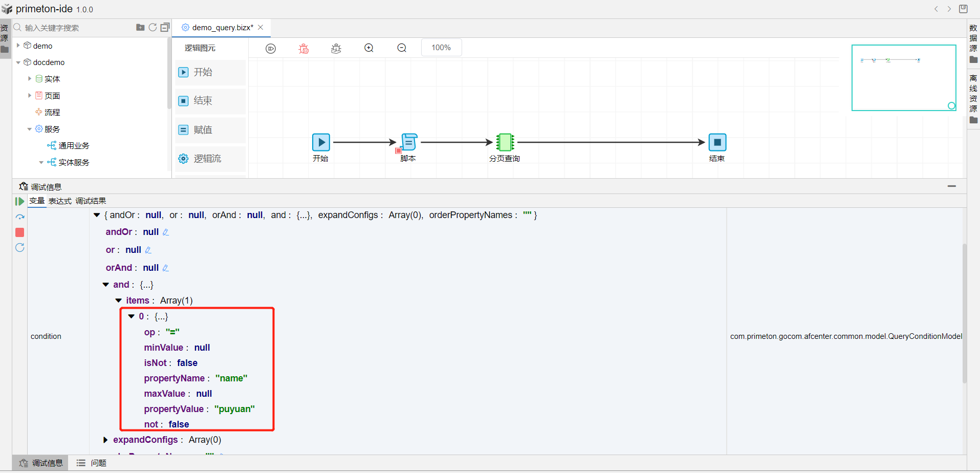Screen dimensions: 980x473
Task: Click the zoom in magnifier icon
Action: [x=369, y=48]
